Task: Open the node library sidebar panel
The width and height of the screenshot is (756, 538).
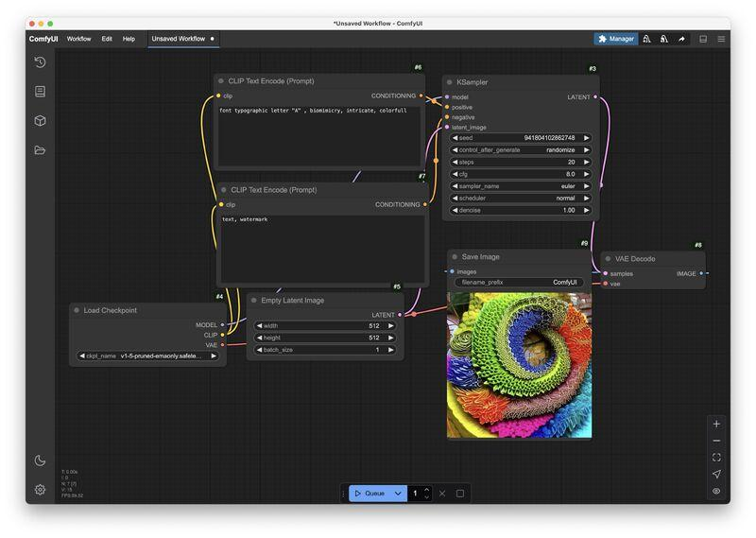Action: pos(40,91)
